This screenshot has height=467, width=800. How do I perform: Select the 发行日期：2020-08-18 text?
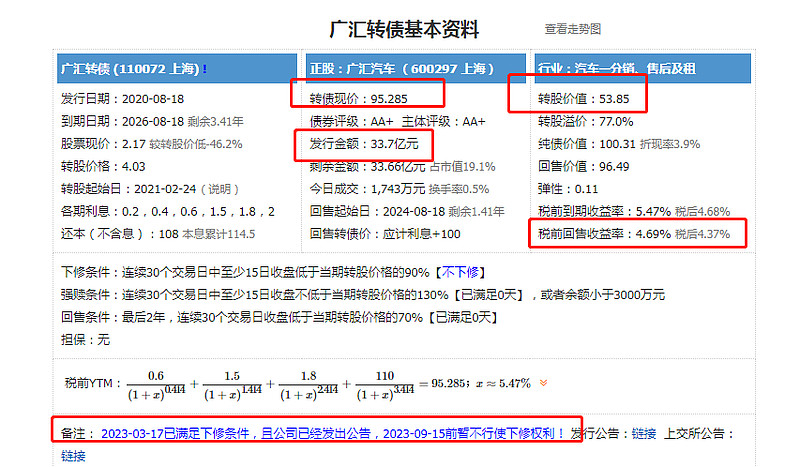point(122,99)
